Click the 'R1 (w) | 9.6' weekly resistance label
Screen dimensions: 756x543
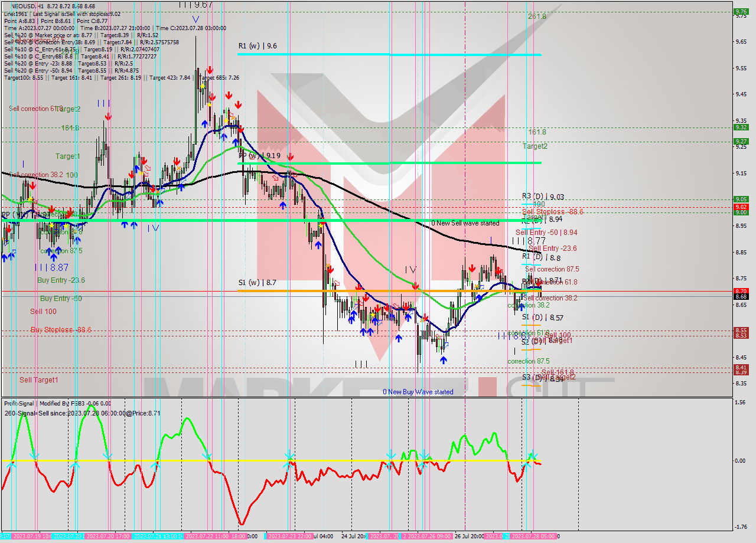258,45
